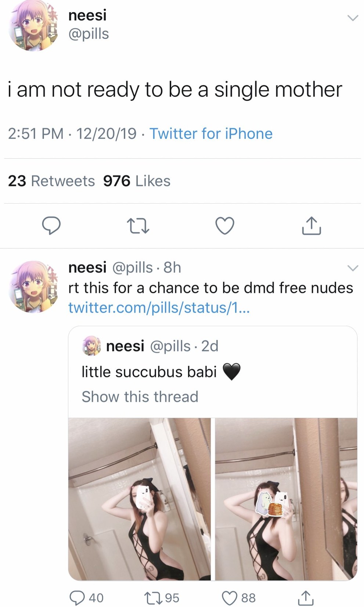Screen dimensions: 364x607
Task: Expand the reply tweet options chevron
Action: click(x=353, y=268)
